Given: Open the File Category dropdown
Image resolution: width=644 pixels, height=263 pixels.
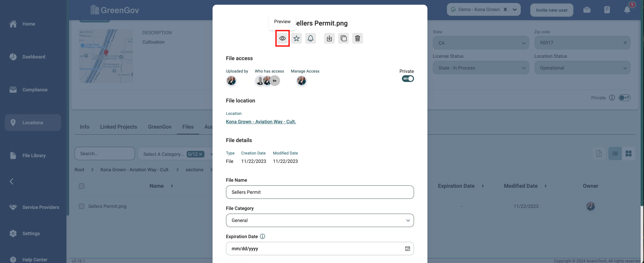Looking at the screenshot, I should (320, 220).
